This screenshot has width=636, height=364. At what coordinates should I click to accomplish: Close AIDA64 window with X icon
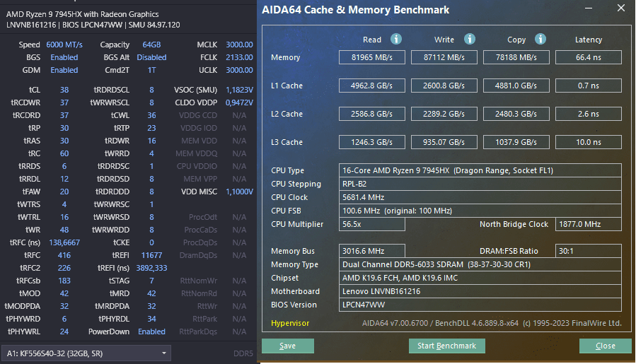(x=620, y=8)
